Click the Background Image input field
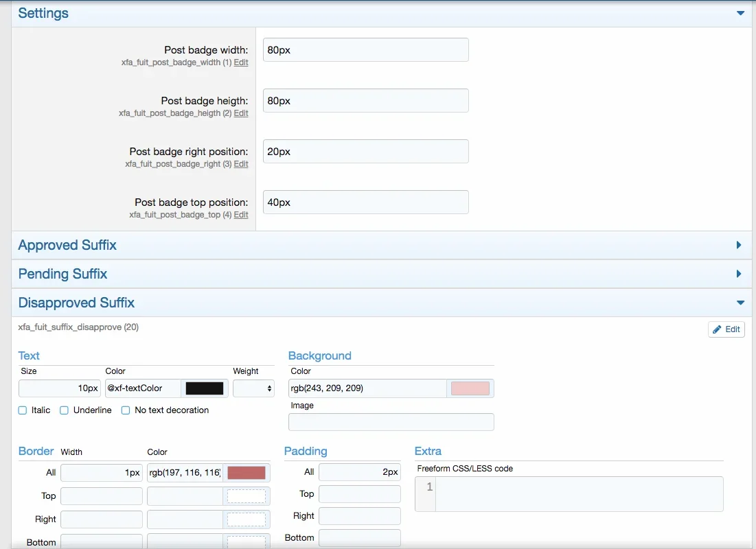Viewport: 756px width, 549px height. point(391,422)
